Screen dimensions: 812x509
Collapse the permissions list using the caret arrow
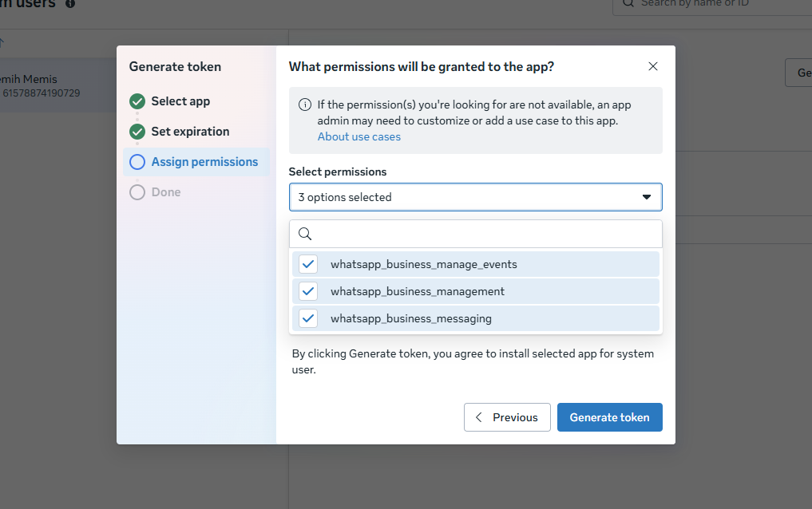(647, 197)
